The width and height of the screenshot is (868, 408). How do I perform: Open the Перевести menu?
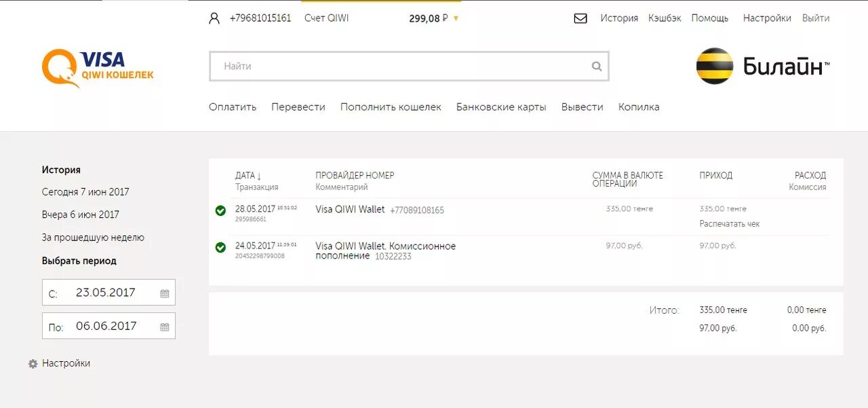298,107
